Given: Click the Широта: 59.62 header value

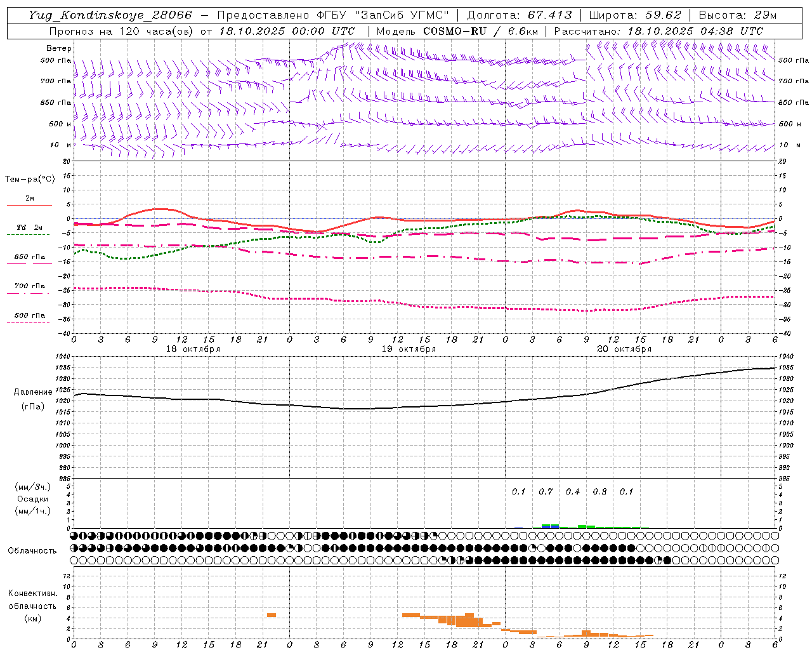Looking at the screenshot, I should [x=635, y=15].
